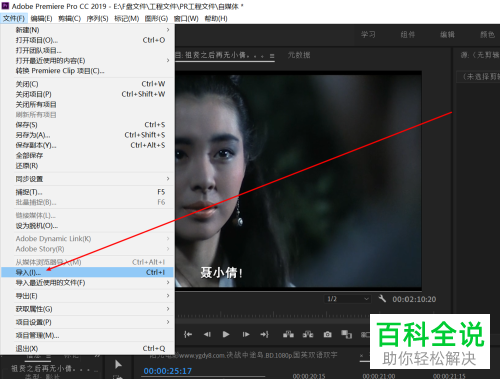Click the Premiere Pro app icon in title bar
Viewport: 500px width, 379px height.
[x=5, y=6]
